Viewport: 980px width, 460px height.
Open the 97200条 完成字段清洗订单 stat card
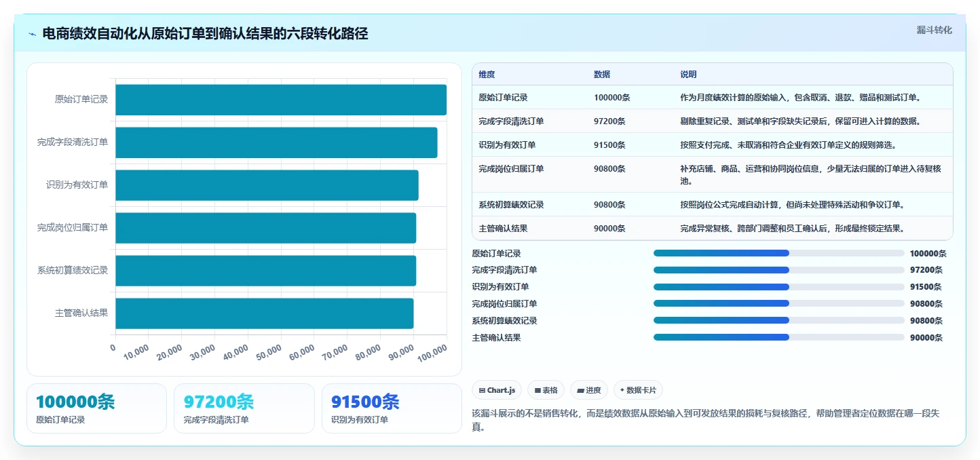[244, 408]
